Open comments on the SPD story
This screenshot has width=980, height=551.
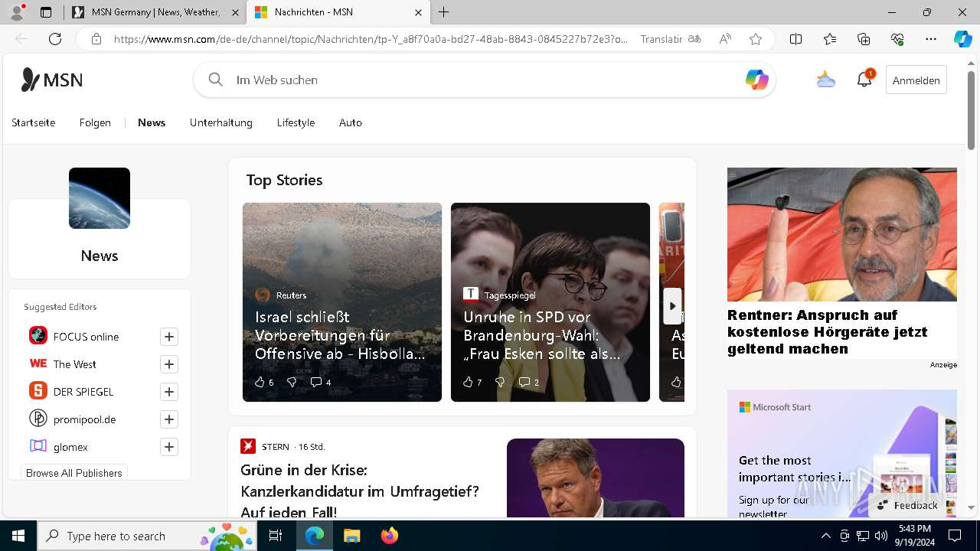click(529, 382)
